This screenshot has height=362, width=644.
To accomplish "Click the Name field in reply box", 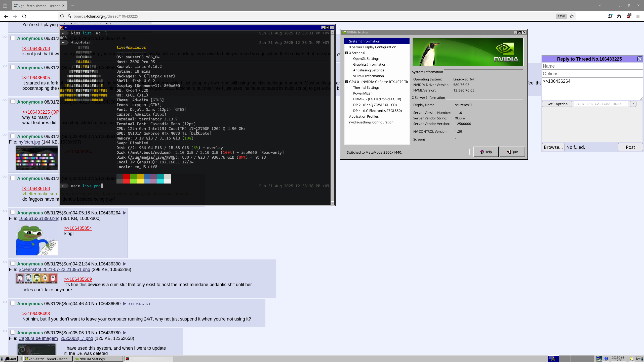I will tap(592, 66).
